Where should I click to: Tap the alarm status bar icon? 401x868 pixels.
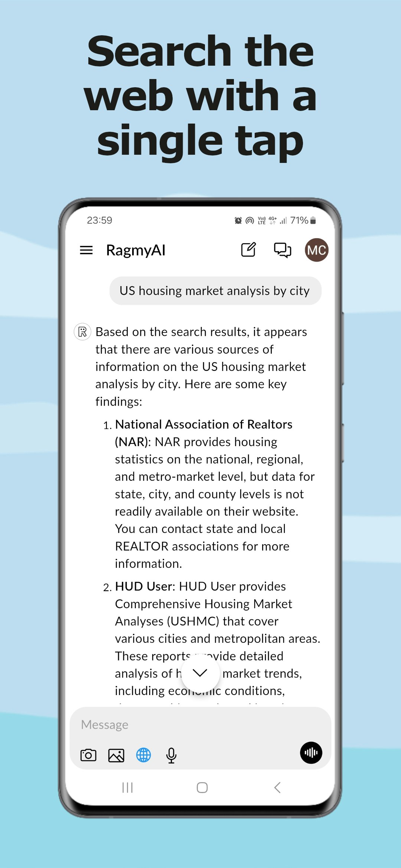[x=238, y=221]
